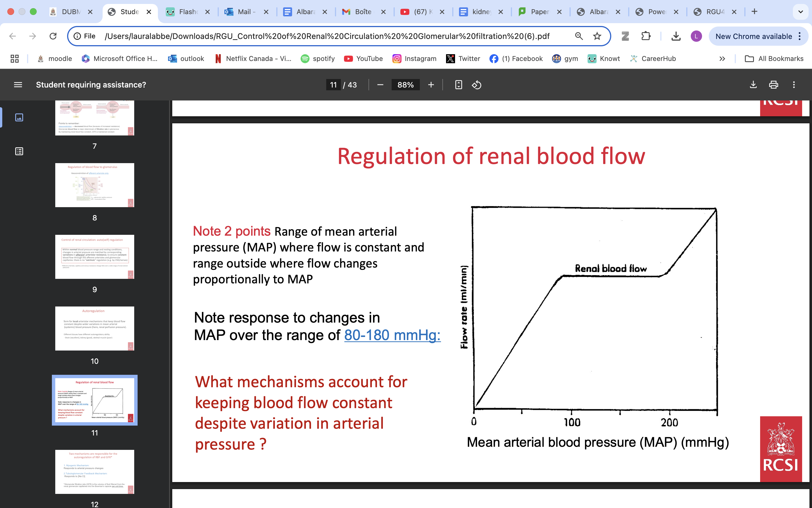
Task: Rotate the document counterclockwise
Action: [x=476, y=85]
